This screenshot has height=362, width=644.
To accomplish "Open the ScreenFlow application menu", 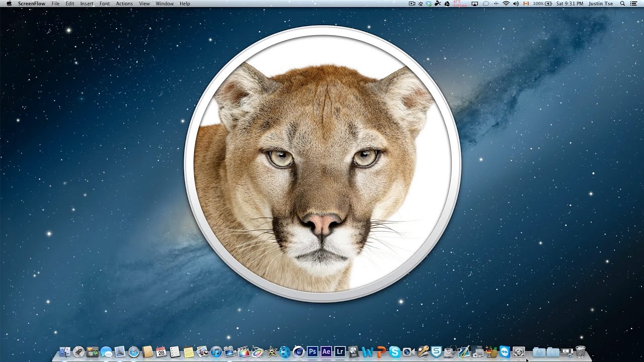I will coord(32,4).
